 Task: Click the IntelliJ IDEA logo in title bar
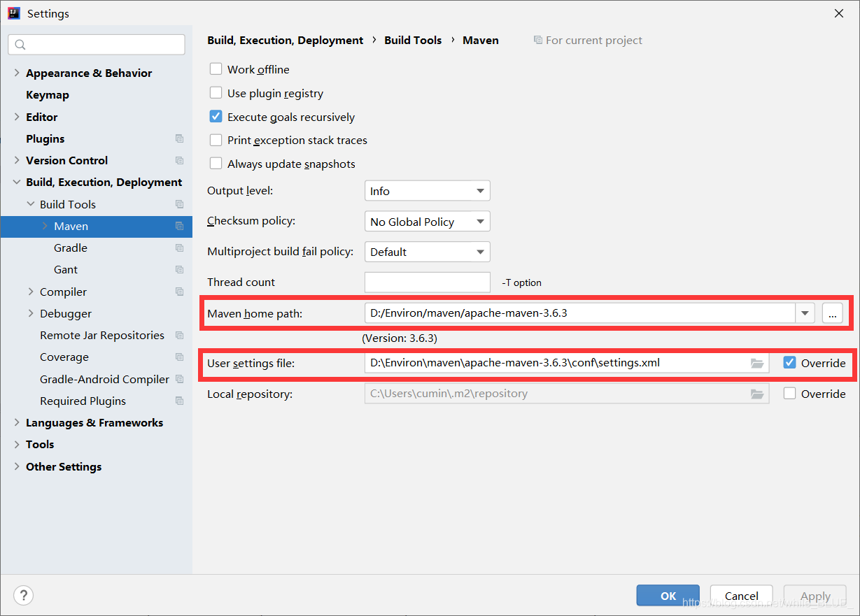pos(14,13)
